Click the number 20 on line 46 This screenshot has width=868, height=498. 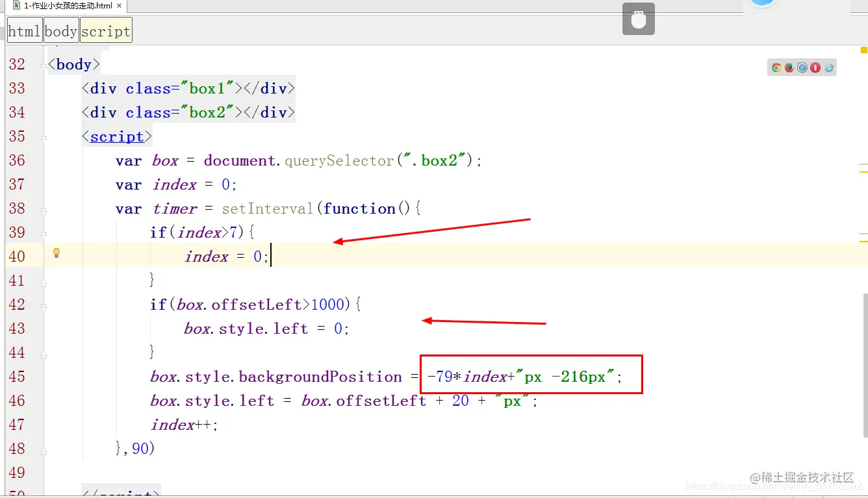pyautogui.click(x=461, y=401)
